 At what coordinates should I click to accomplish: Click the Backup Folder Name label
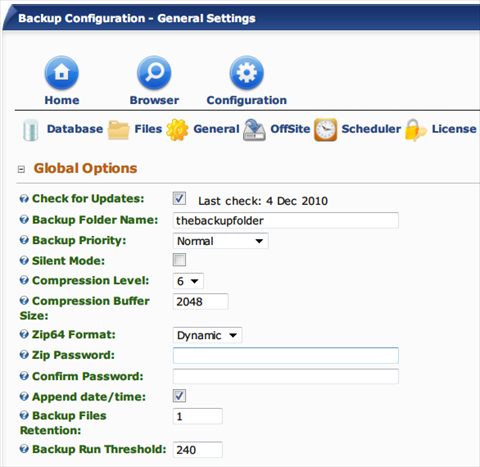(95, 220)
